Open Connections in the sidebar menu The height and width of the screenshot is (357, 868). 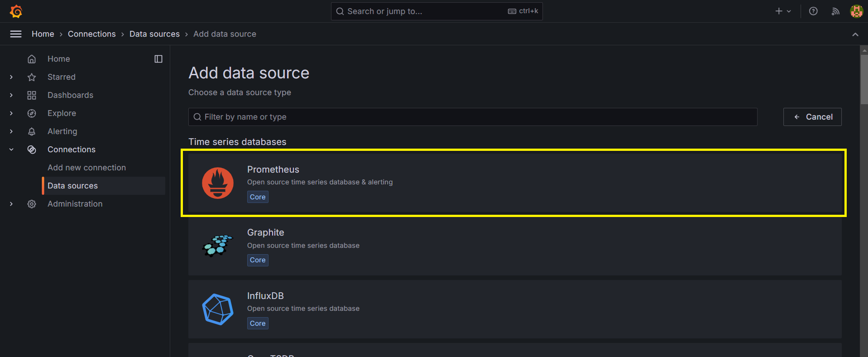(72, 150)
